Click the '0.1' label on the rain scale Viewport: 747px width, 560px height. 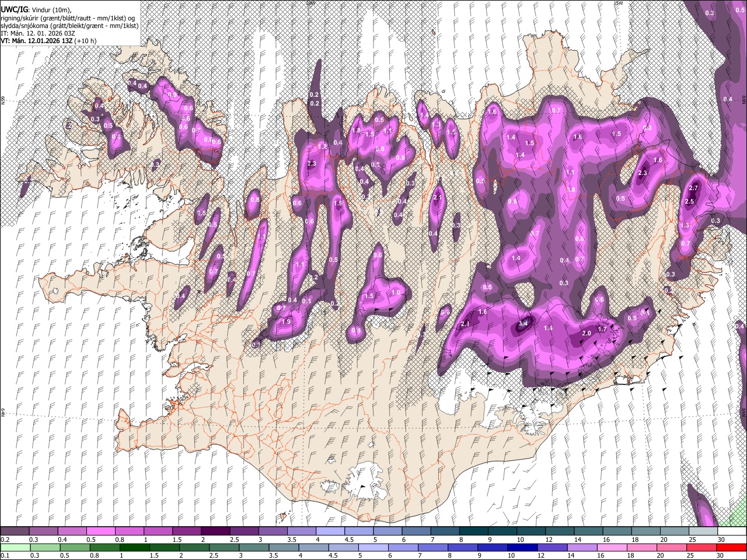[5, 555]
